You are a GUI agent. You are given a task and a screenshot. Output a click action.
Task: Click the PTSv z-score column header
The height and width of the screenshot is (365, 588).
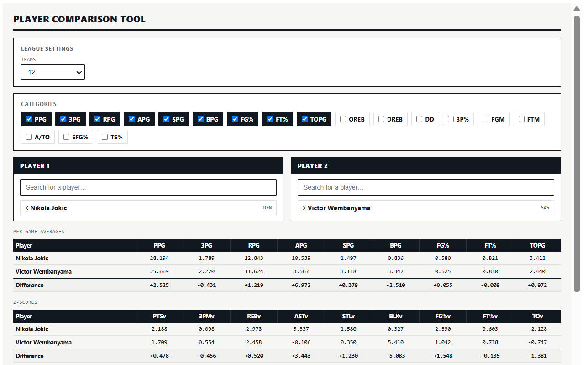[159, 316]
